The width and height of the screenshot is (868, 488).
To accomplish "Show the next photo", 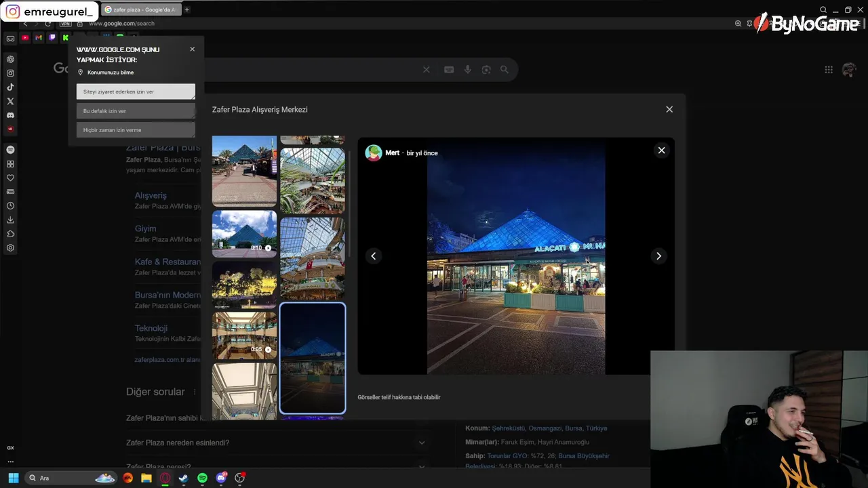I will [x=658, y=256].
